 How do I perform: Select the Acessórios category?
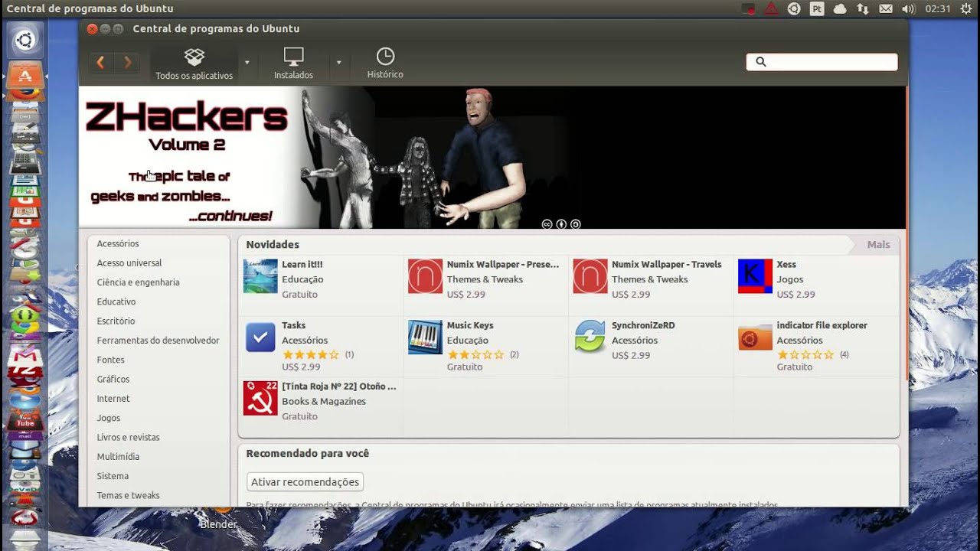tap(118, 243)
